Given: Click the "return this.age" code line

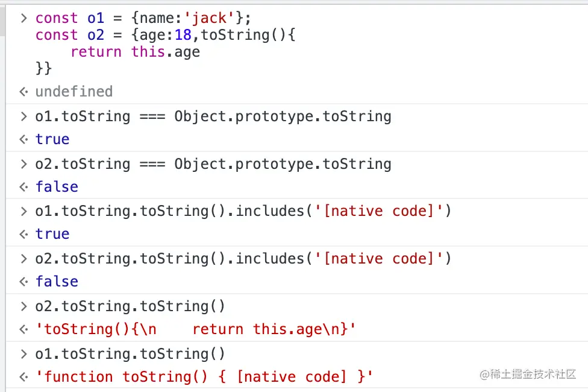Looking at the screenshot, I should click(x=135, y=52).
